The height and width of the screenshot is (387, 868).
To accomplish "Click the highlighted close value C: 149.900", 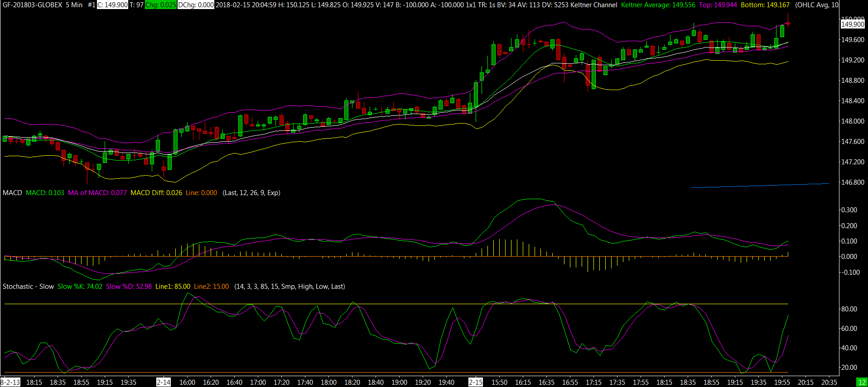I will click(x=112, y=5).
